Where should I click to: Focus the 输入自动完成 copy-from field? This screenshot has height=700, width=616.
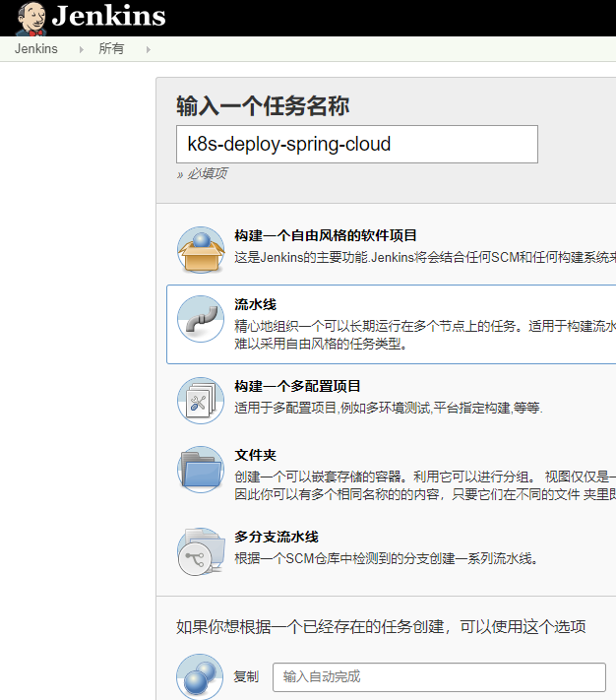click(x=439, y=677)
